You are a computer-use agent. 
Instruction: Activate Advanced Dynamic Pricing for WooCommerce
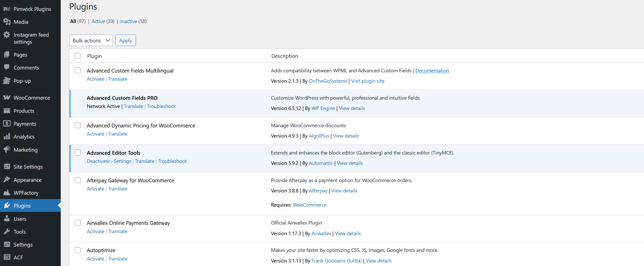tap(95, 134)
